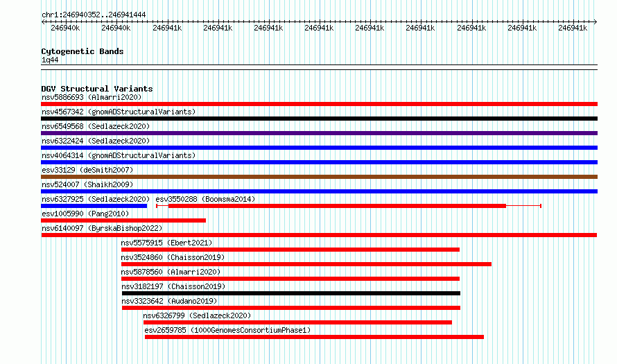The height and width of the screenshot is (364, 617).
Task: Select the red bar under nsv3323642
Action: click(291, 308)
